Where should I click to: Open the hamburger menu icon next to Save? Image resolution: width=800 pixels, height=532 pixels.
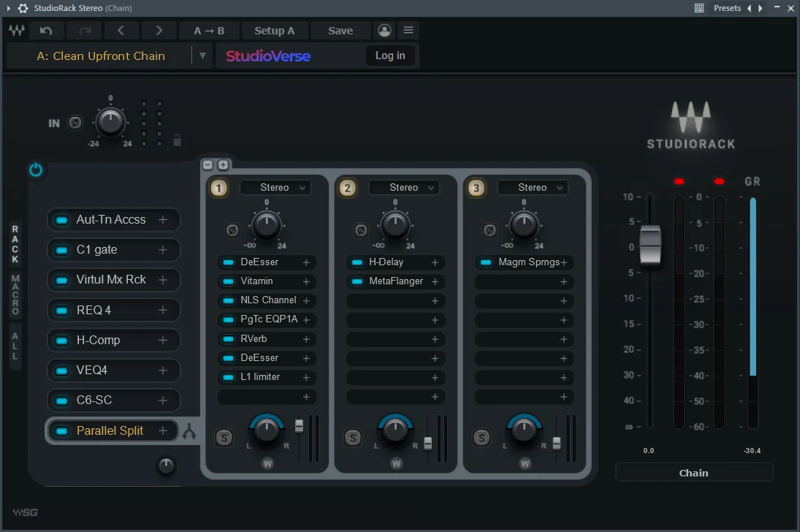tap(408, 30)
